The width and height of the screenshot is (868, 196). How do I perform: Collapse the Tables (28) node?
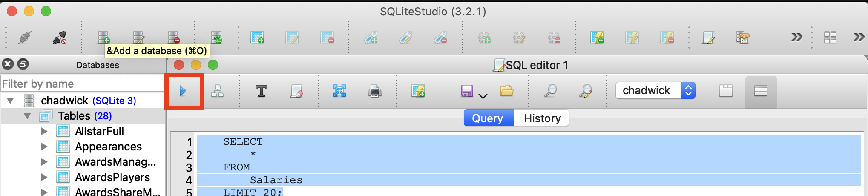pyautogui.click(x=27, y=116)
